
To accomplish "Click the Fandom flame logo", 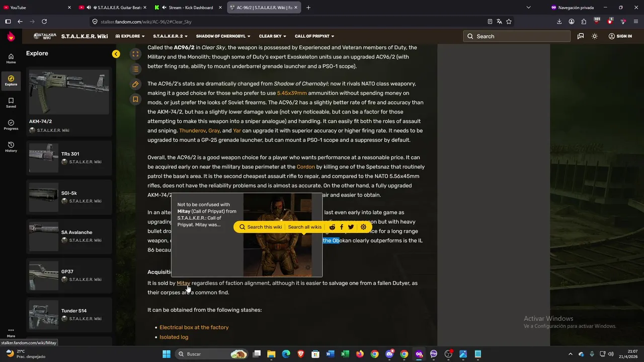I will tap(11, 36).
